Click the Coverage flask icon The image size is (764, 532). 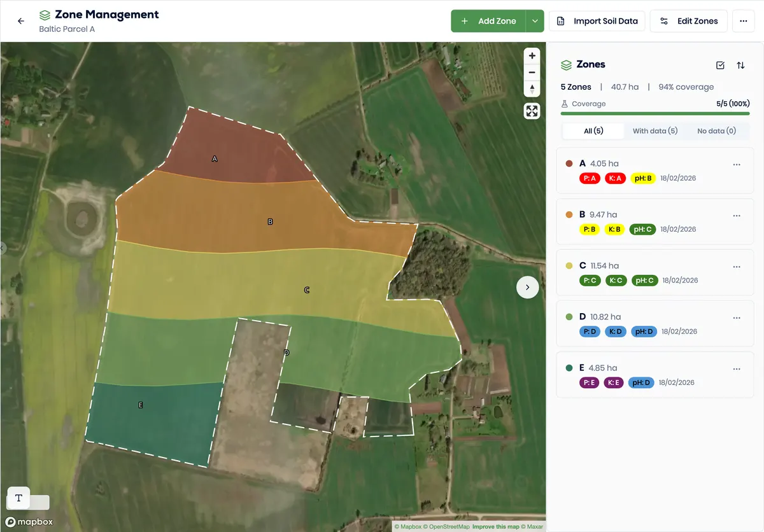(x=564, y=104)
